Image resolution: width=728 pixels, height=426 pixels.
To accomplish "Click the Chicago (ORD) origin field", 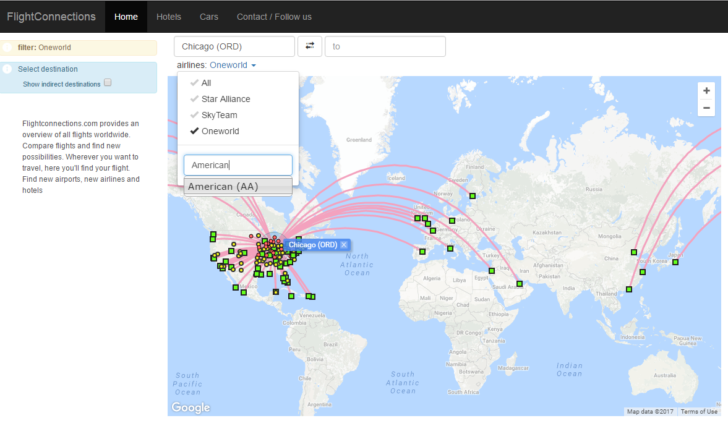I will point(234,46).
